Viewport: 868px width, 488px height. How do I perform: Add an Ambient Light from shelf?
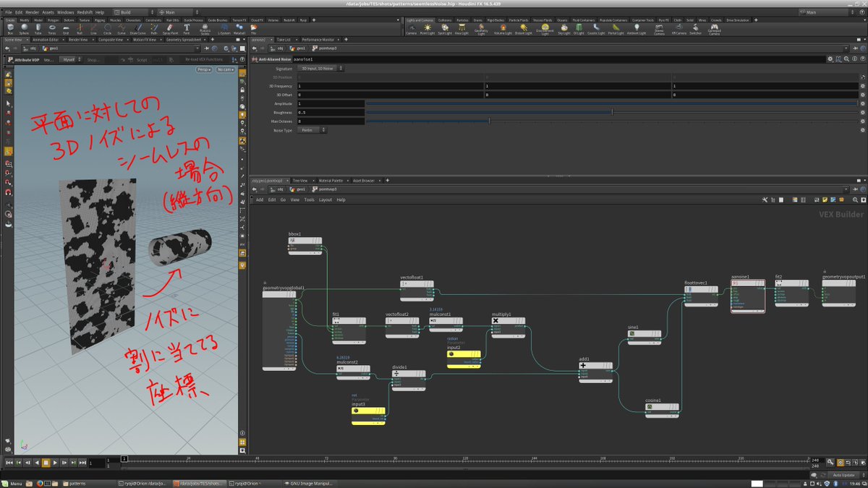coord(637,29)
